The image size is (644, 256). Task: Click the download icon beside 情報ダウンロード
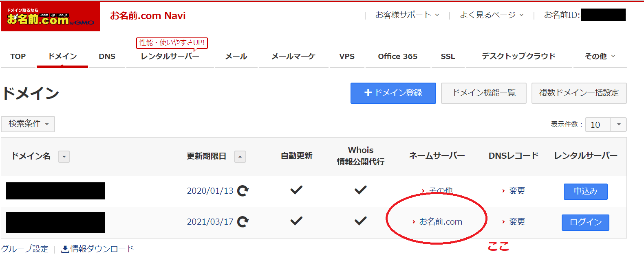click(65, 249)
